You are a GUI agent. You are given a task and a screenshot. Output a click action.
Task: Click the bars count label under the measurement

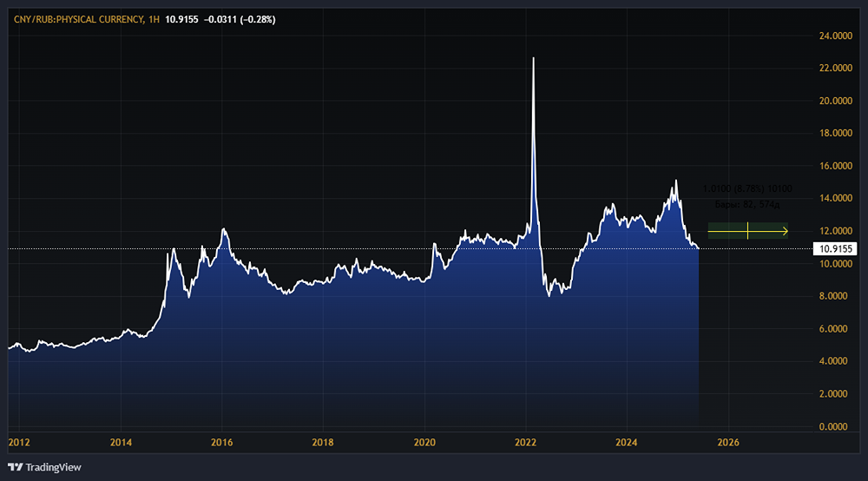[x=746, y=205]
